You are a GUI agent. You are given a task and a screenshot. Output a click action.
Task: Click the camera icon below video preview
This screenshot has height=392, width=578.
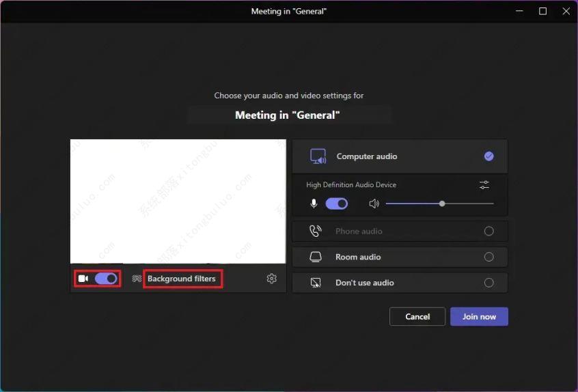(83, 279)
